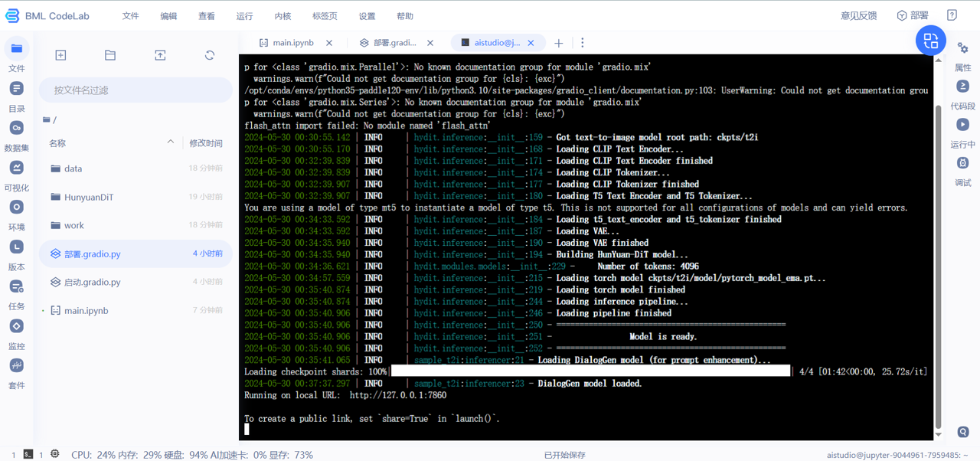Click the blue floating scan button
The image size is (980, 461).
931,41
